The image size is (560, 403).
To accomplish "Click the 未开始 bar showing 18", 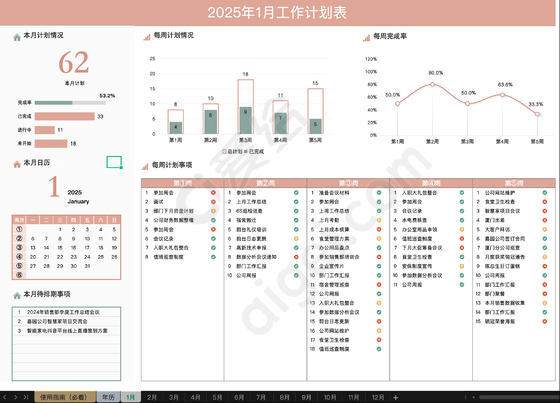I will [x=51, y=144].
